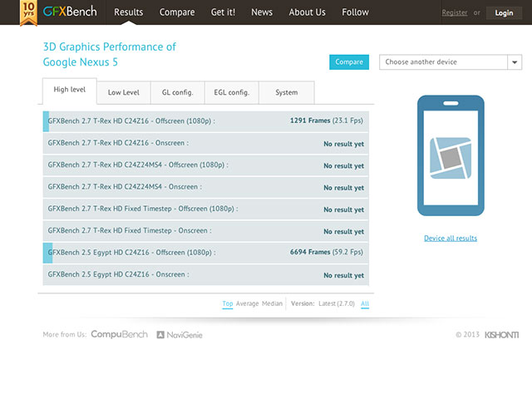The height and width of the screenshot is (399, 532).
Task: Click the Egypt Offscreen score bar indicator
Action: pos(47,253)
